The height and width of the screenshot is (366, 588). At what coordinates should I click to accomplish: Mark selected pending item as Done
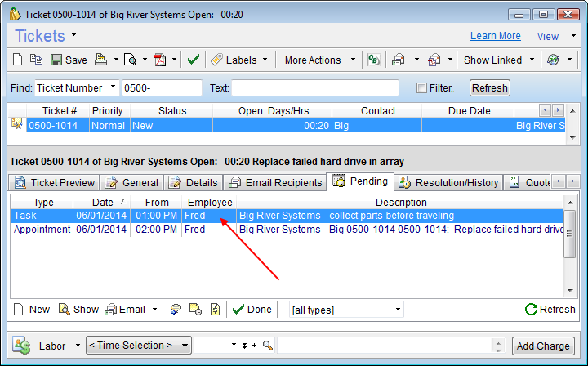tap(252, 310)
